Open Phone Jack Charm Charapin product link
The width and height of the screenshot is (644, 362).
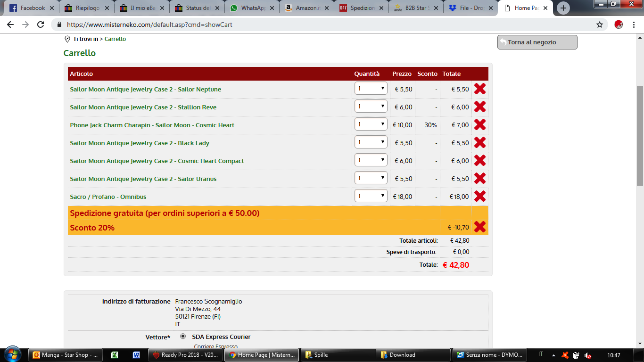152,125
